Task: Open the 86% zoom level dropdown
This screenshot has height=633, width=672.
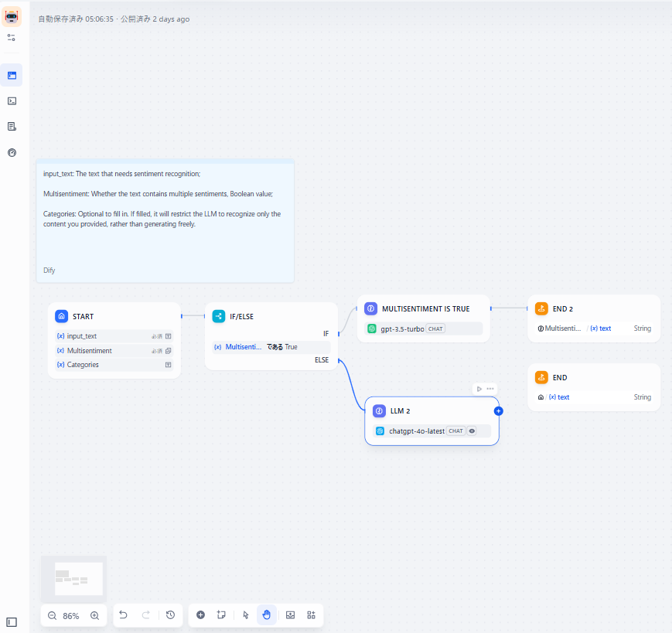Action: [x=71, y=616]
